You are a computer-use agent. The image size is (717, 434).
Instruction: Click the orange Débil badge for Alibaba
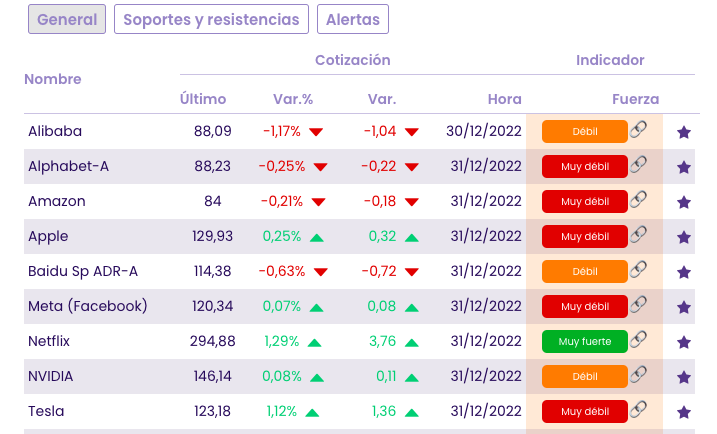[584, 132]
